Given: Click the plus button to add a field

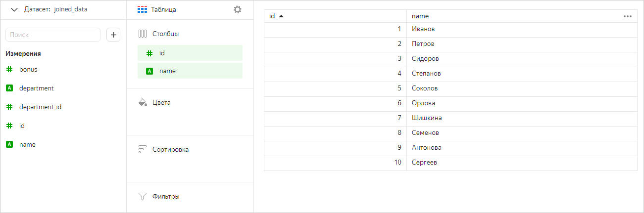Looking at the screenshot, I should 113,35.
